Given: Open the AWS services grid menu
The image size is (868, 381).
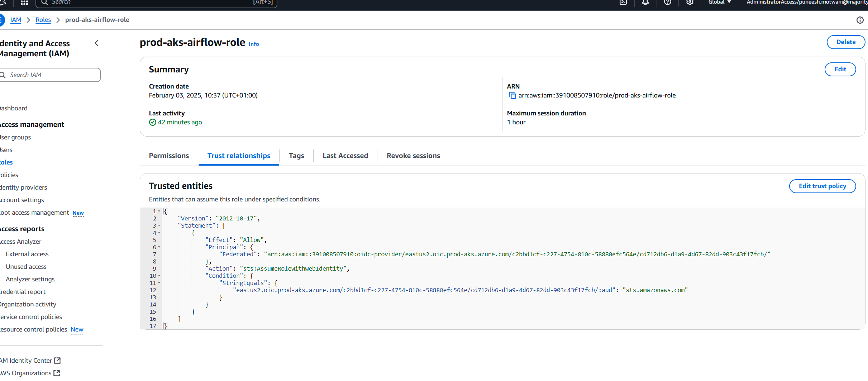Looking at the screenshot, I should pos(24,3).
